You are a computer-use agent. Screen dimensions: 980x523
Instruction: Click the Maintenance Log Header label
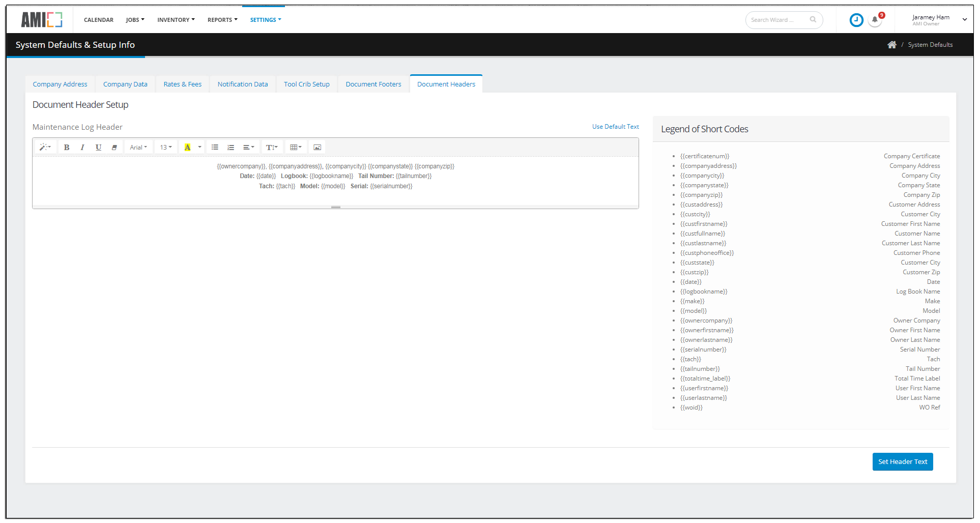click(x=77, y=127)
